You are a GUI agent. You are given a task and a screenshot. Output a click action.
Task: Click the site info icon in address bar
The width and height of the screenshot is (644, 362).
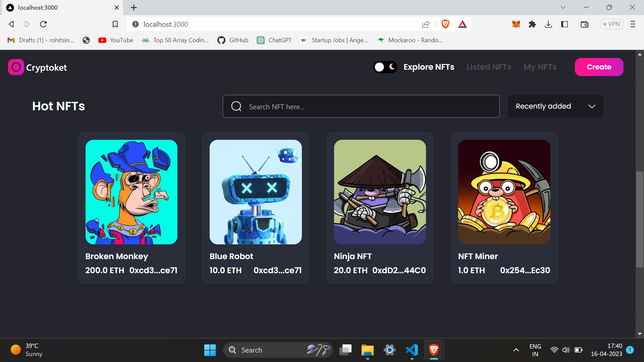coord(136,24)
